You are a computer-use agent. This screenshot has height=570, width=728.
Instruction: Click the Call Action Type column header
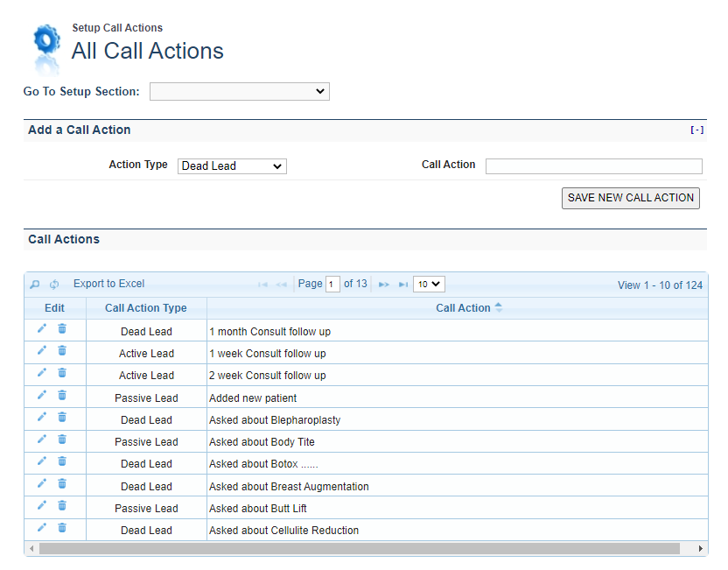(146, 308)
